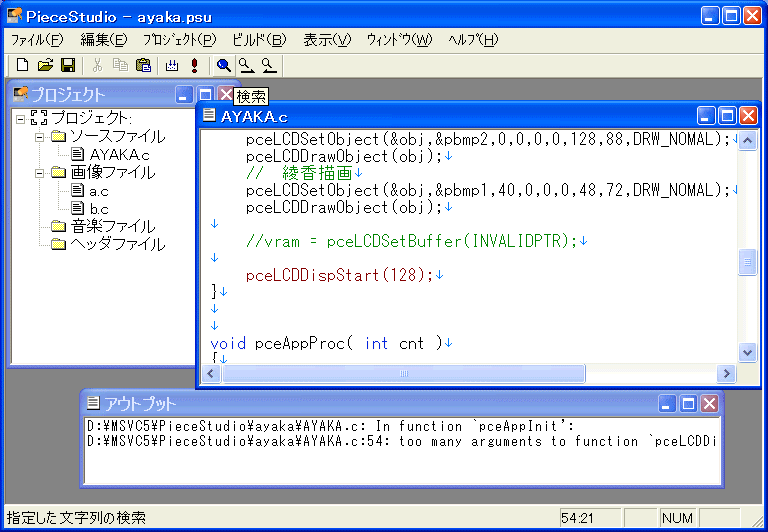Screen dimensions: 768x532
Task: Collapse the プロジェクト root tree node
Action: point(21,119)
